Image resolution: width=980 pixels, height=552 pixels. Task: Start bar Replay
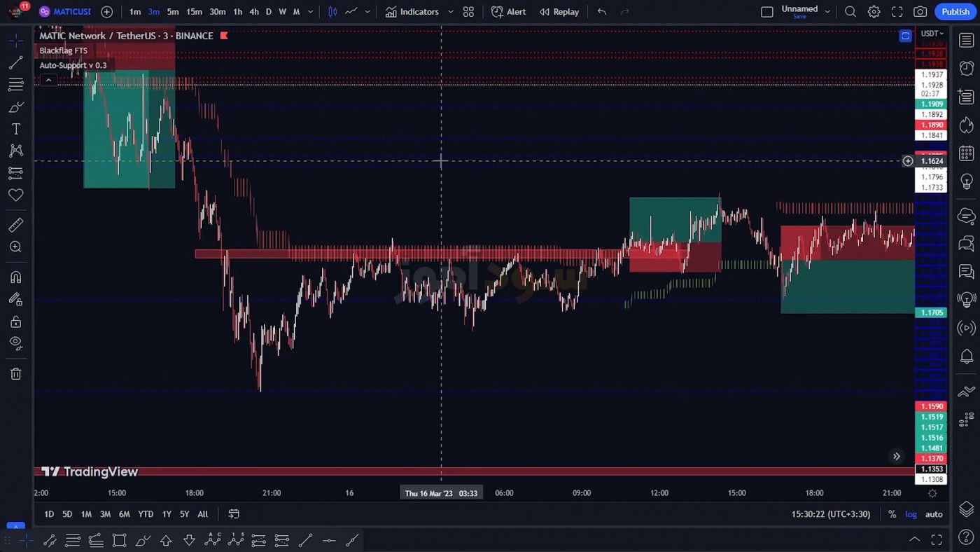(559, 12)
